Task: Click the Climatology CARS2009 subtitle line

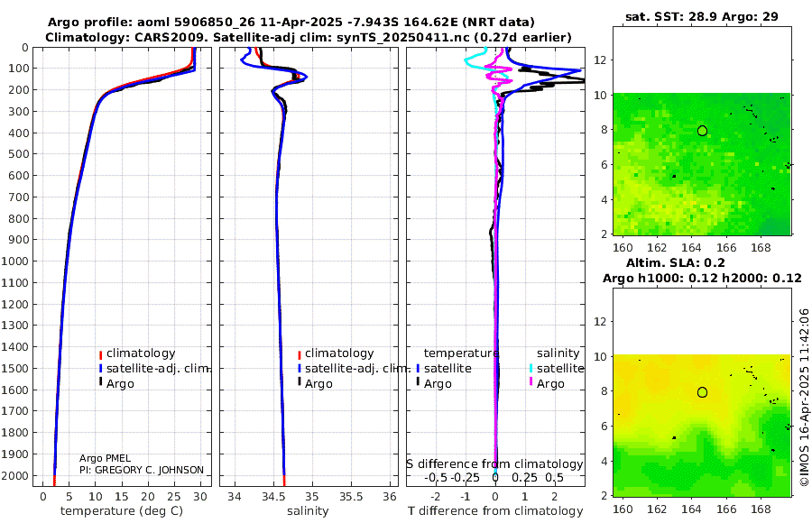Action: 309,37
